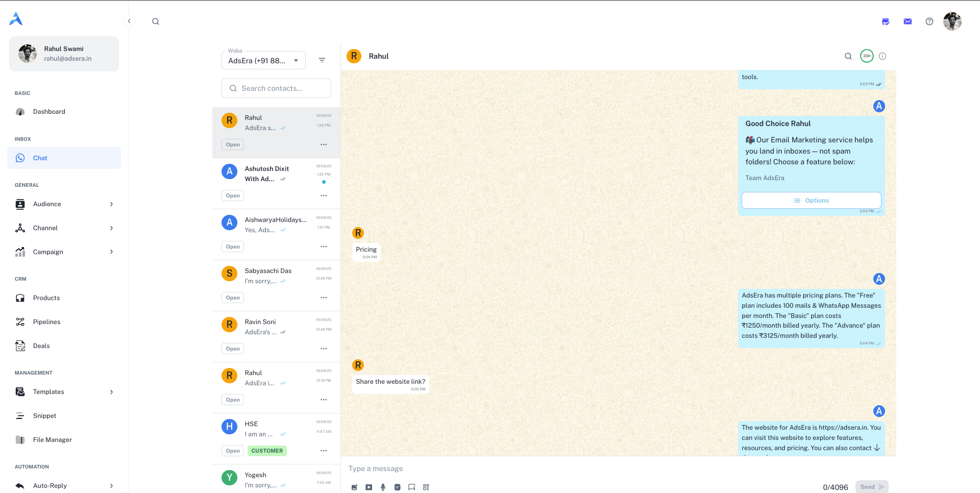
Task: Open the Waba AdsEra number dropdown
Action: tap(263, 61)
